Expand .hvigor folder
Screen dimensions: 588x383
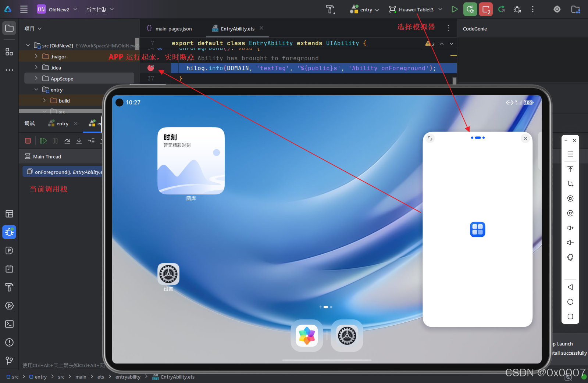click(36, 56)
